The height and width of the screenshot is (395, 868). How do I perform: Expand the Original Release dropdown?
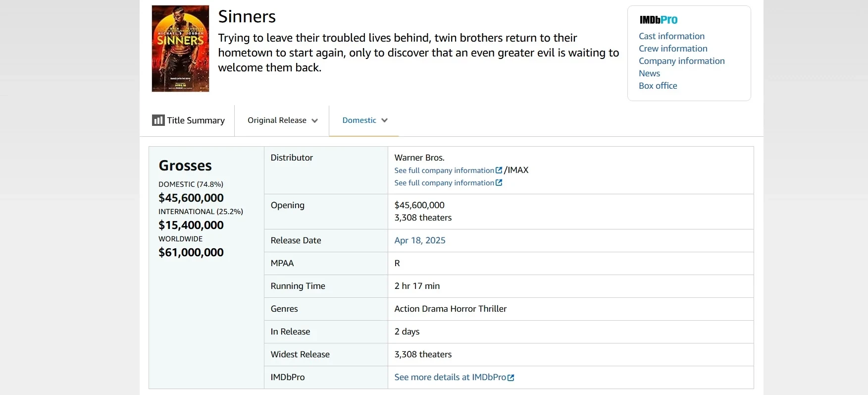pos(282,120)
